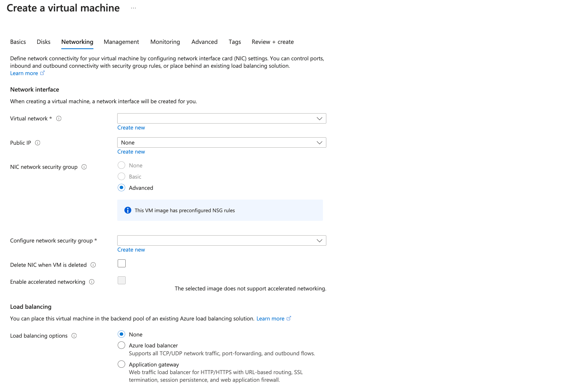Click Create new under Configure network security group
The image size is (572, 392).
131,250
